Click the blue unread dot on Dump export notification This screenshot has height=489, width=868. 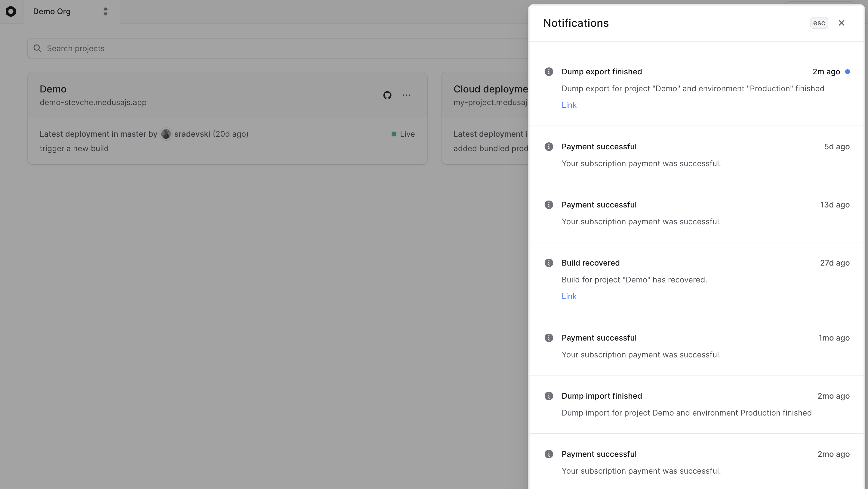848,71
